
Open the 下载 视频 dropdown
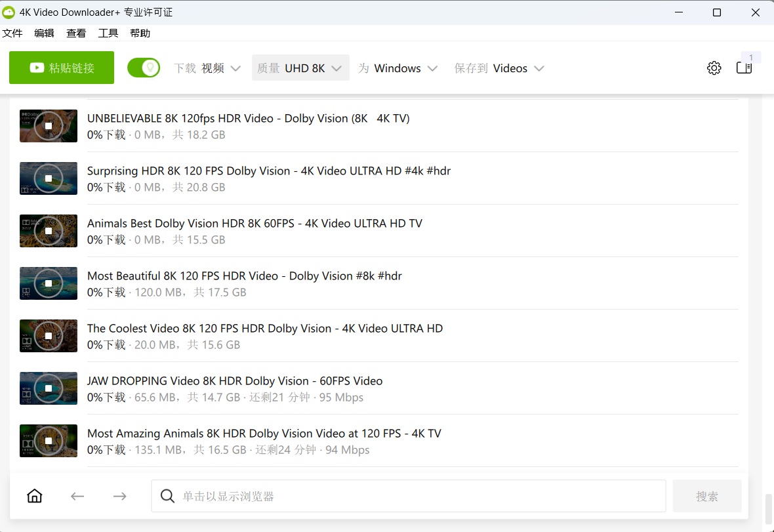coord(207,68)
